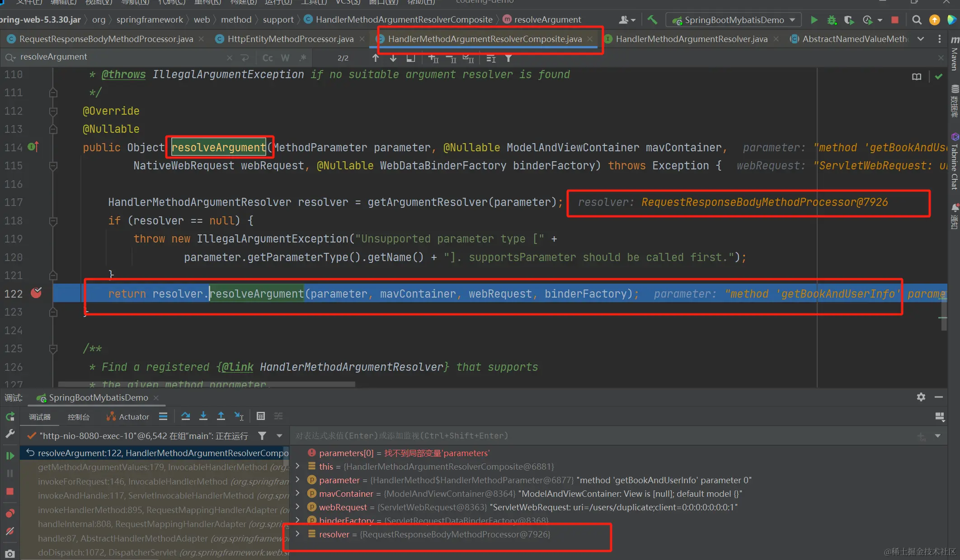960x560 pixels.
Task: Toggle Words 'W' search option
Action: 285,58
